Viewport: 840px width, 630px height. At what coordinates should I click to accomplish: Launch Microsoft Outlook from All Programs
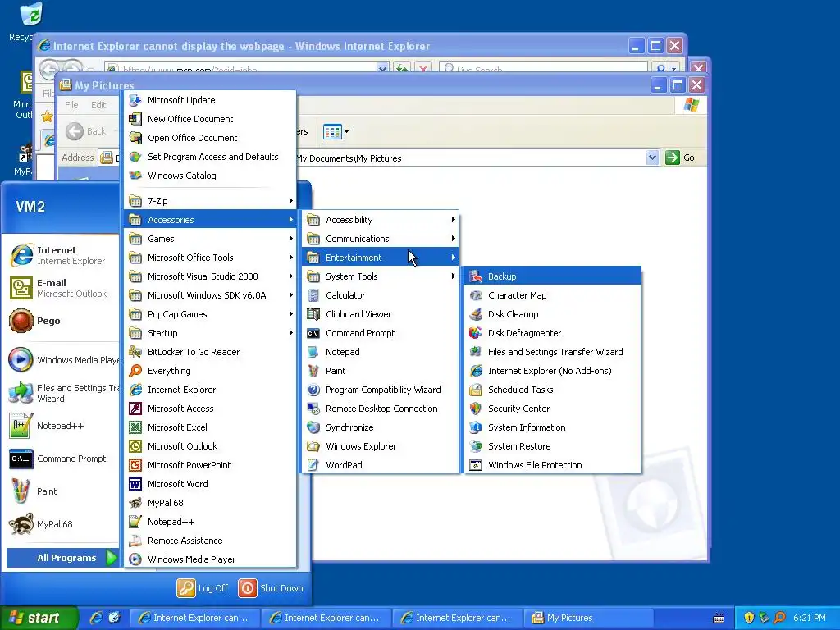pyautogui.click(x=210, y=445)
